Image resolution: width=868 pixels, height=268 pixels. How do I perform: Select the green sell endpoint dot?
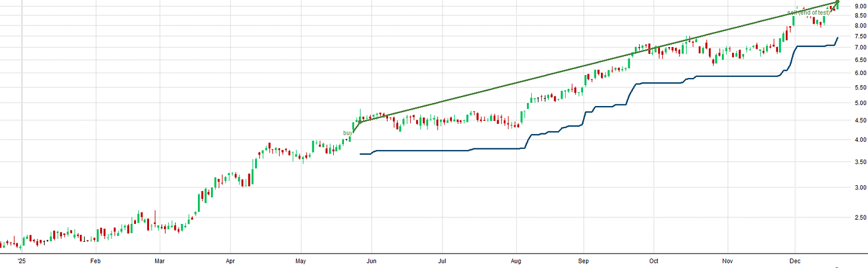[x=838, y=3]
